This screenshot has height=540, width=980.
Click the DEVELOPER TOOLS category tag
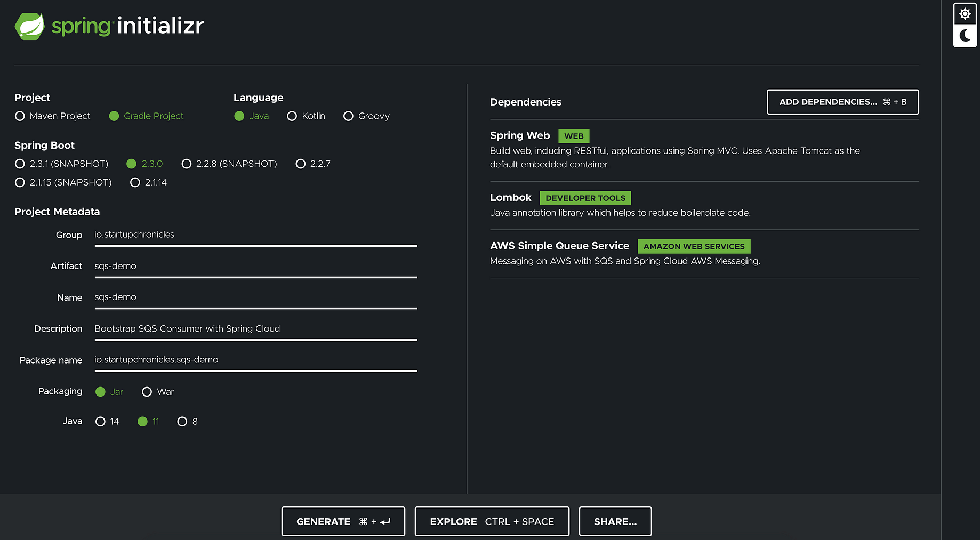(585, 198)
